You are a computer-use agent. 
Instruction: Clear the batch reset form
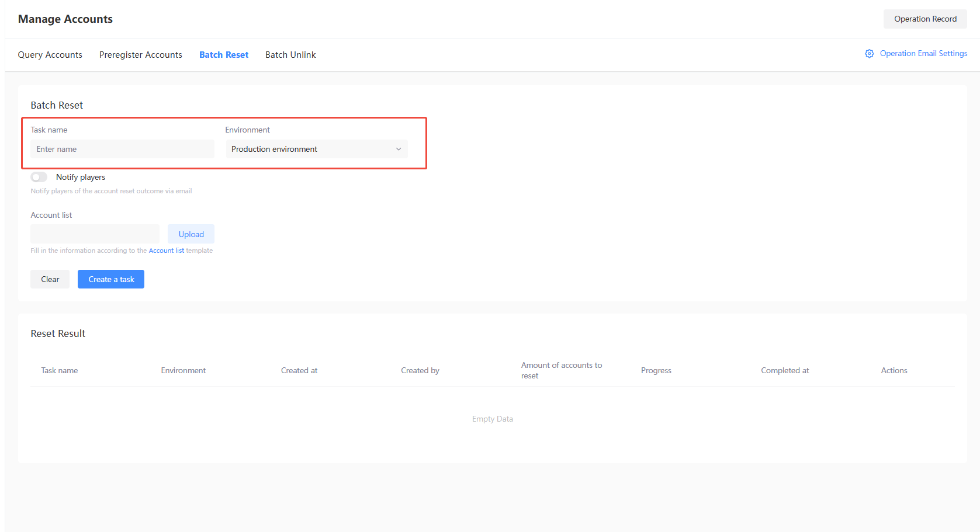click(50, 279)
